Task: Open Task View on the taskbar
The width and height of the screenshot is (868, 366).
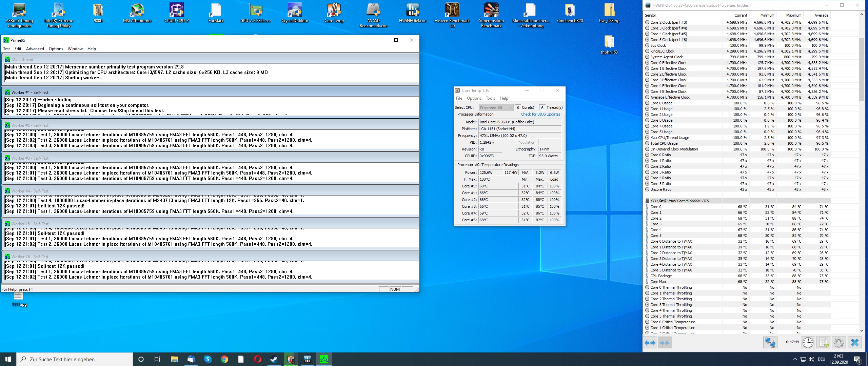Action: tap(157, 359)
